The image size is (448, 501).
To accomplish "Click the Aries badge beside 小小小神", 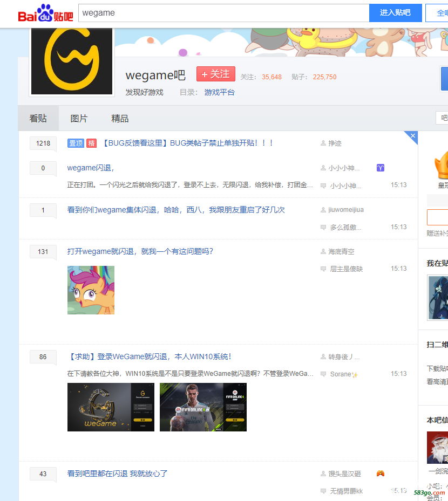I will point(380,168).
